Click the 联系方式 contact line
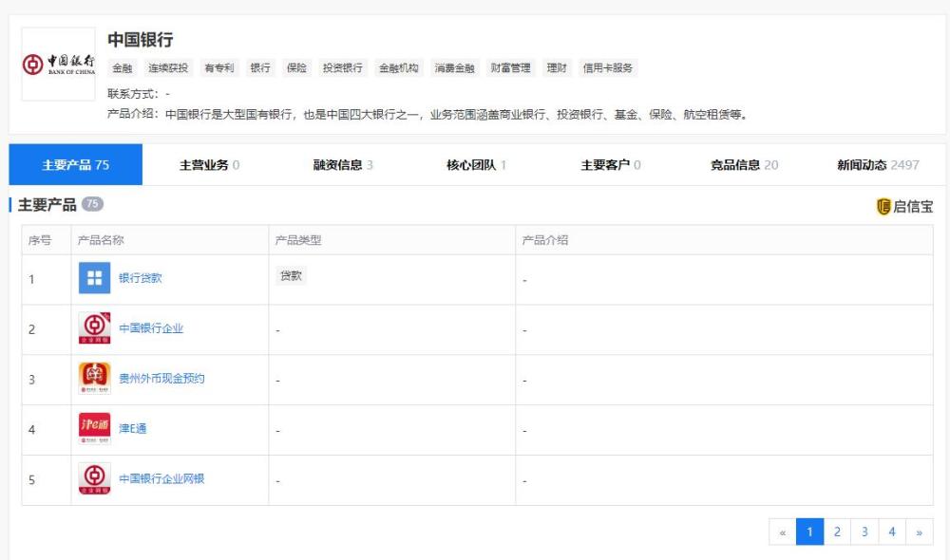The image size is (950, 560). click(139, 94)
